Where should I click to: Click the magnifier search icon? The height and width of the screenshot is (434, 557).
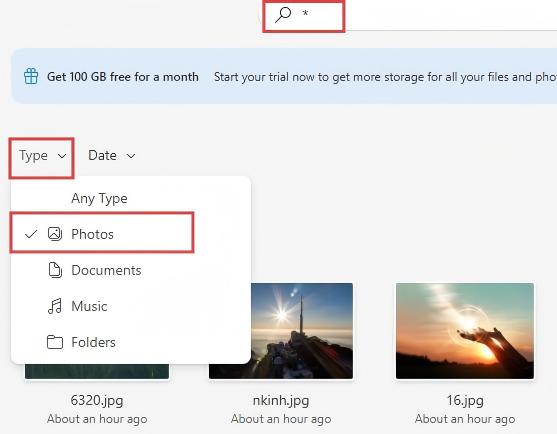283,15
